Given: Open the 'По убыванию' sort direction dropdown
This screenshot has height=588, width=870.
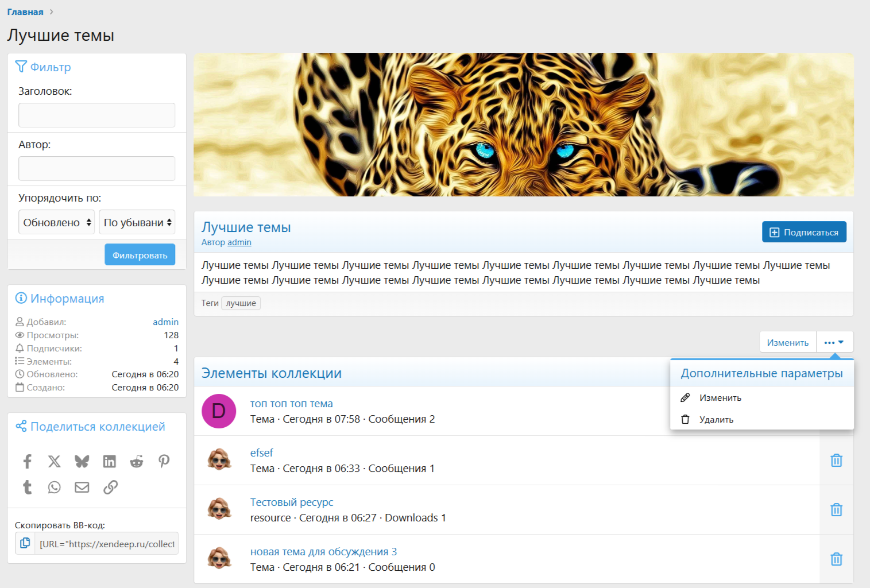Looking at the screenshot, I should 137,222.
